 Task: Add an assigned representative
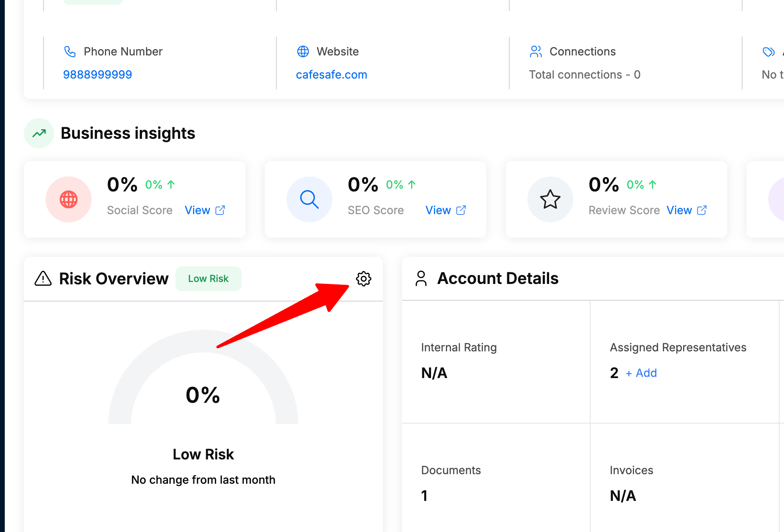click(x=641, y=373)
